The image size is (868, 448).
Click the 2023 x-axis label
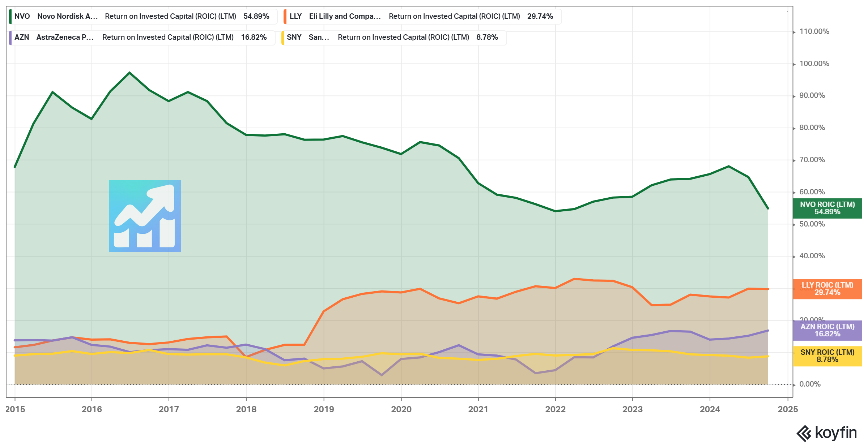point(633,409)
